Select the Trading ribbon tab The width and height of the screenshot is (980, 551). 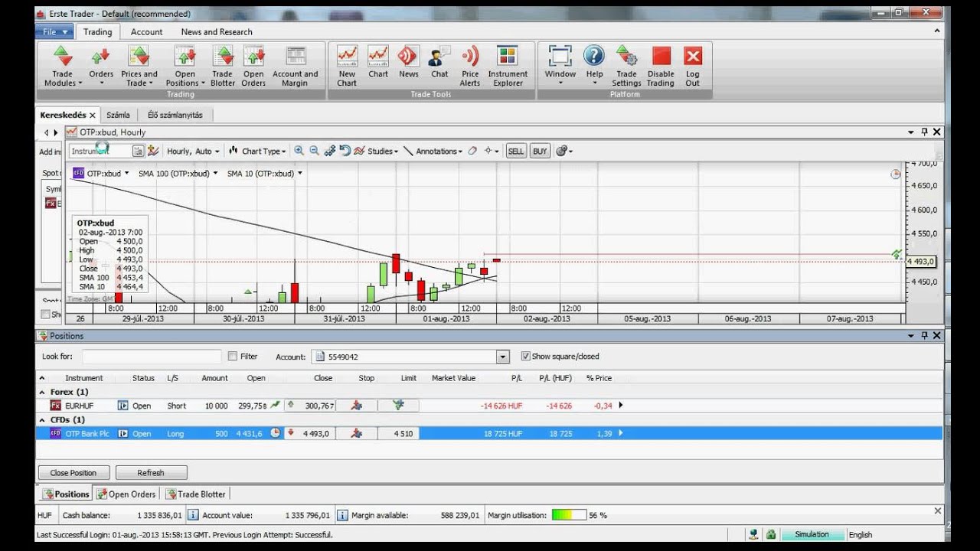97,31
